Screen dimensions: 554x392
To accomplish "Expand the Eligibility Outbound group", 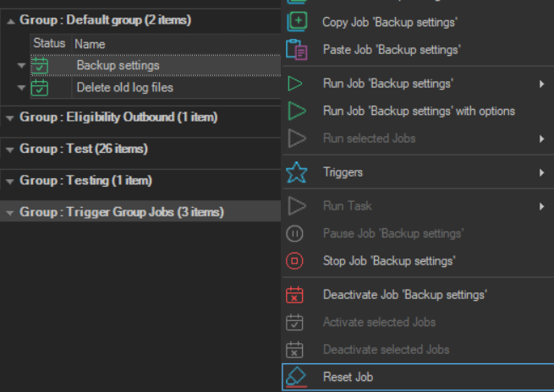I will point(10,117).
